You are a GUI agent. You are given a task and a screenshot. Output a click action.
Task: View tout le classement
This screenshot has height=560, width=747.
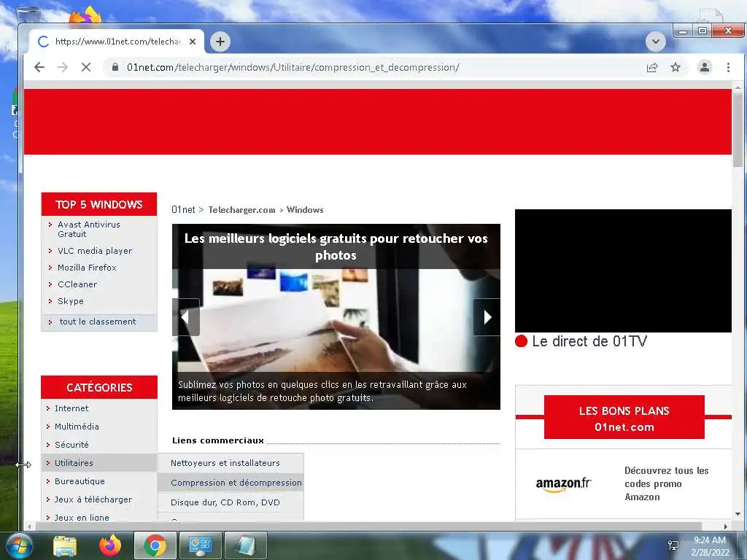point(98,322)
